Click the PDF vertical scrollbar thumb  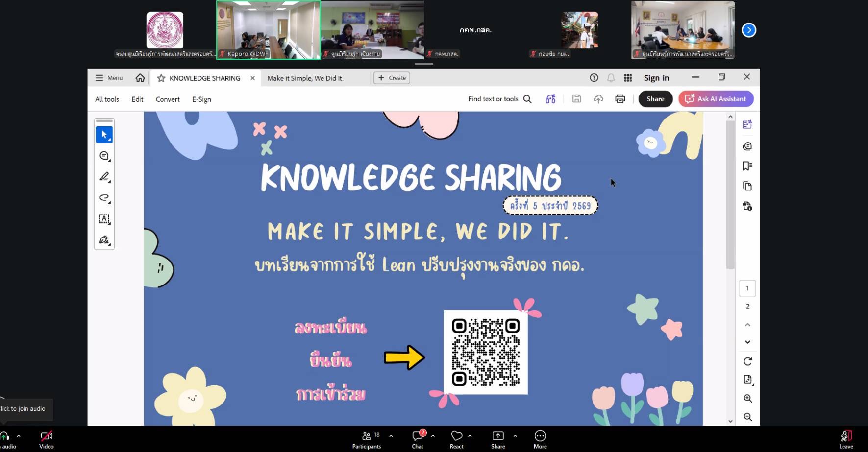point(730,194)
